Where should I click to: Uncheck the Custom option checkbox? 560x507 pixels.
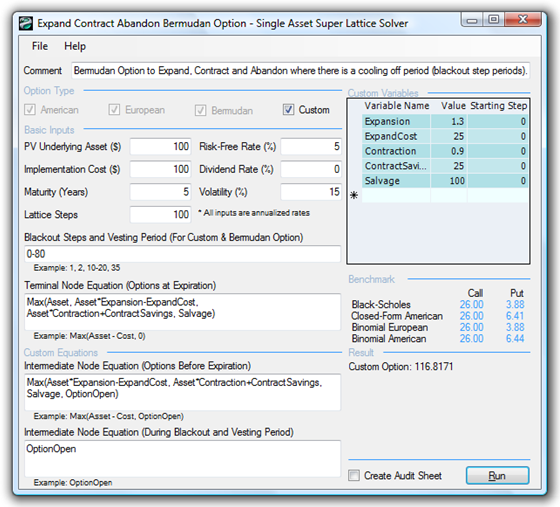[288, 110]
